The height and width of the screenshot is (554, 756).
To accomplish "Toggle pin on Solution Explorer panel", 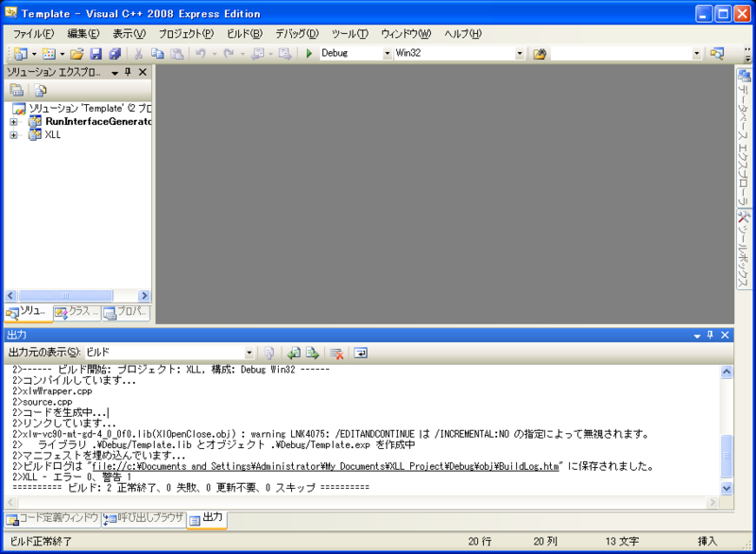I will (x=128, y=72).
